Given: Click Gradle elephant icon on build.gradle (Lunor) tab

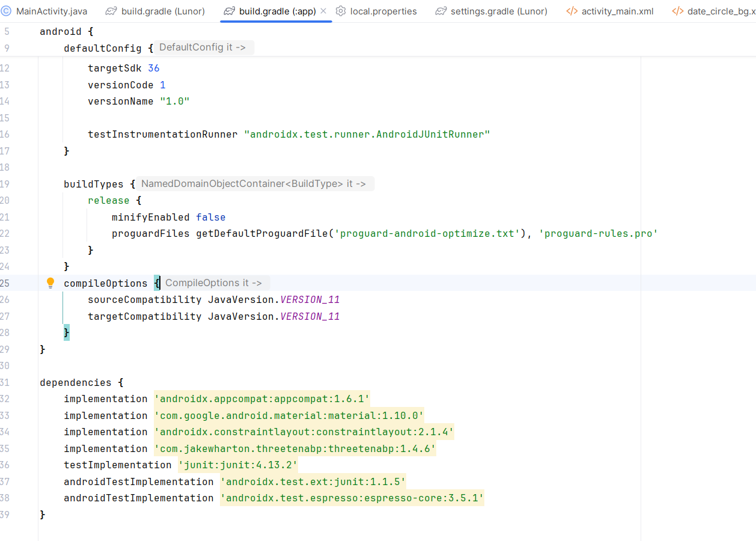Looking at the screenshot, I should click(111, 11).
